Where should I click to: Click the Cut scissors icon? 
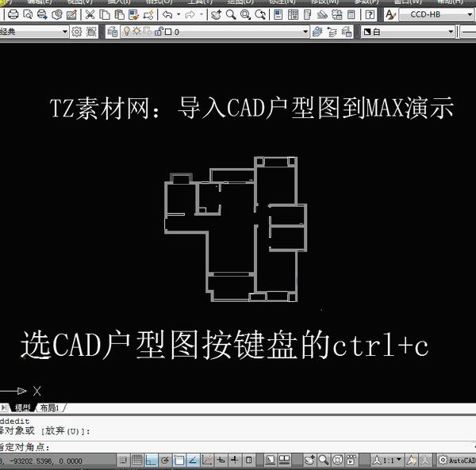(x=90, y=14)
